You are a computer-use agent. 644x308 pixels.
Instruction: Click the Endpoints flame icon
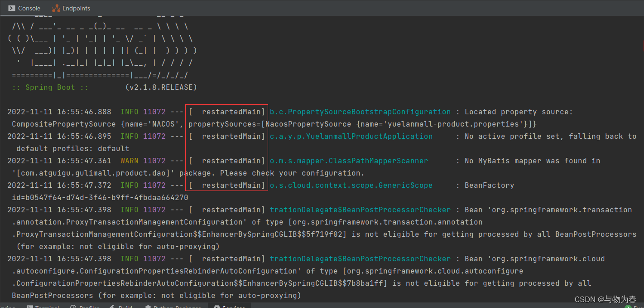point(55,8)
